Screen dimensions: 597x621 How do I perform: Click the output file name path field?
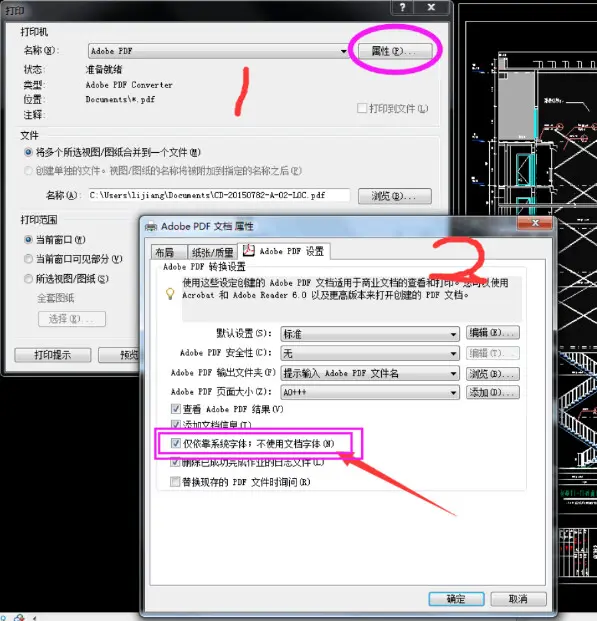tap(219, 195)
